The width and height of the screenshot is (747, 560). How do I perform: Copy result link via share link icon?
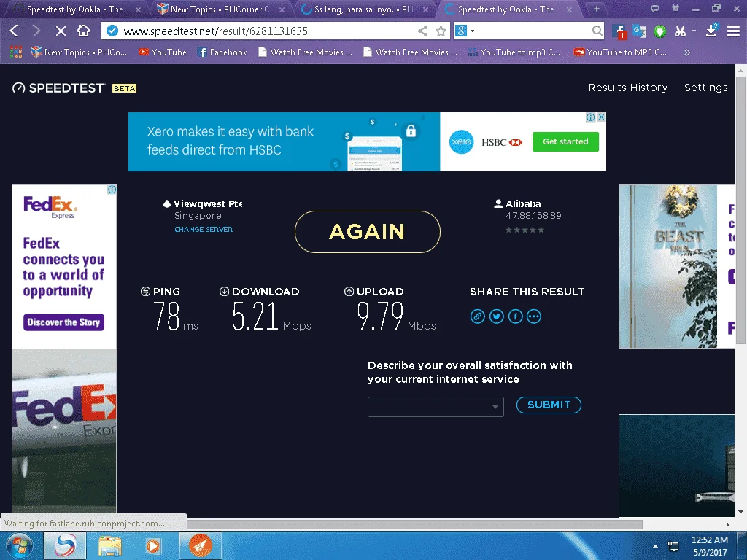click(x=477, y=316)
